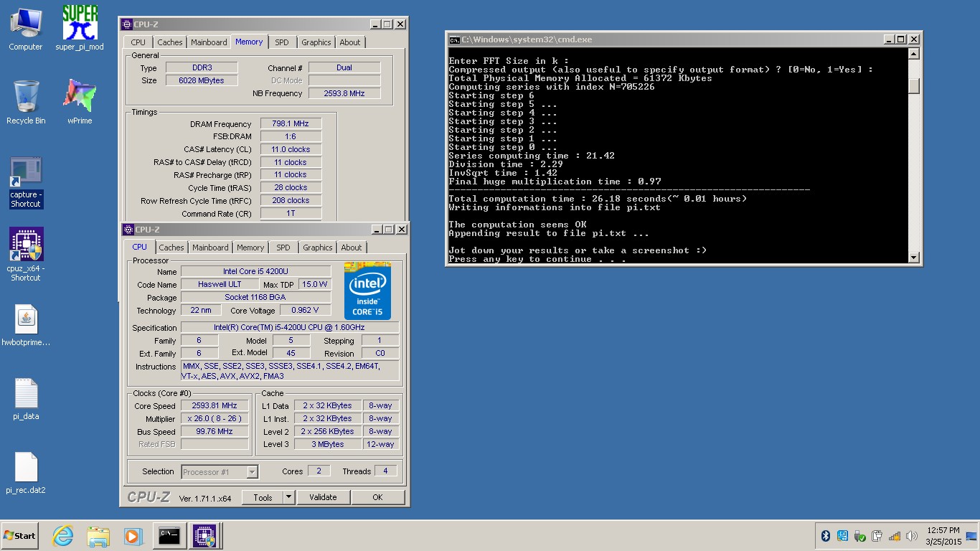Click the Code Name value 'Haswell ULT'
The width and height of the screenshot is (980, 551).
[220, 284]
